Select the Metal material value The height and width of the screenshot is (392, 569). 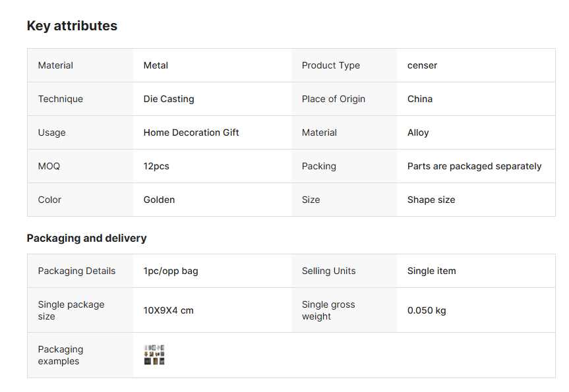[156, 66]
